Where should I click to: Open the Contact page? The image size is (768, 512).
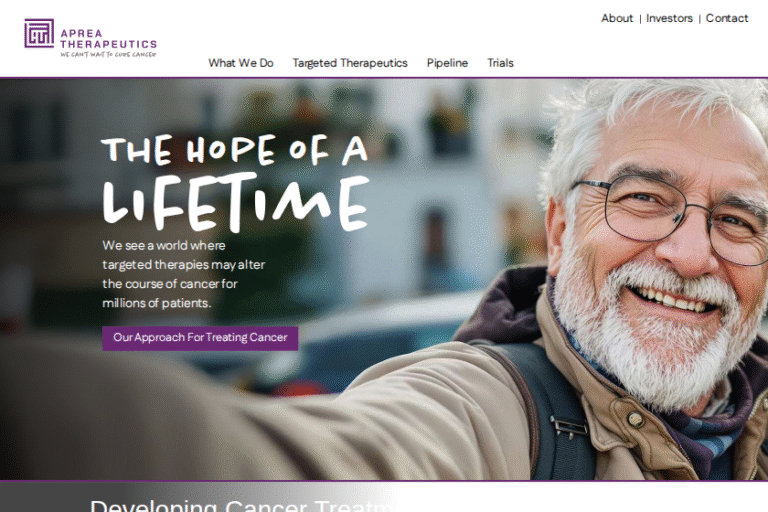(727, 18)
